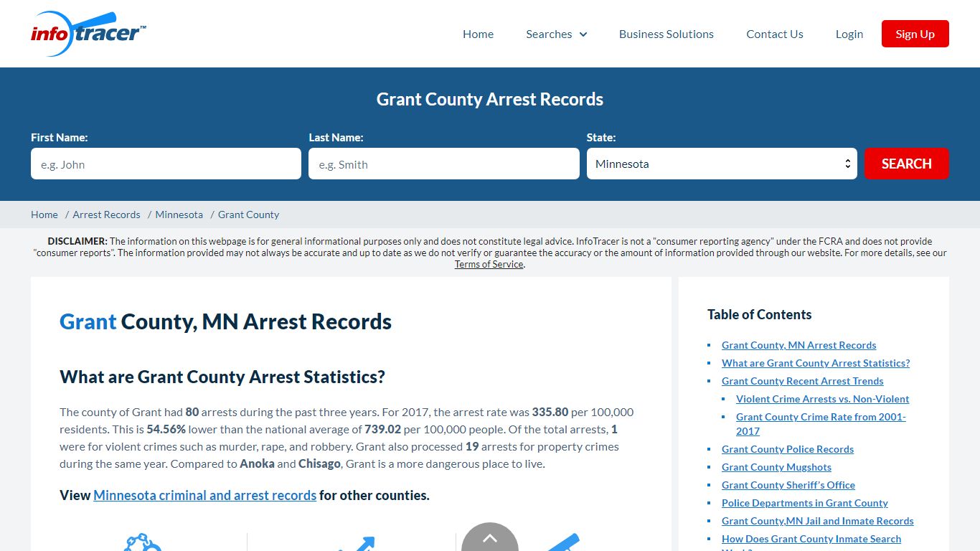Select Grant County breadcrumb
Screen dimensions: 980x551
(248, 215)
